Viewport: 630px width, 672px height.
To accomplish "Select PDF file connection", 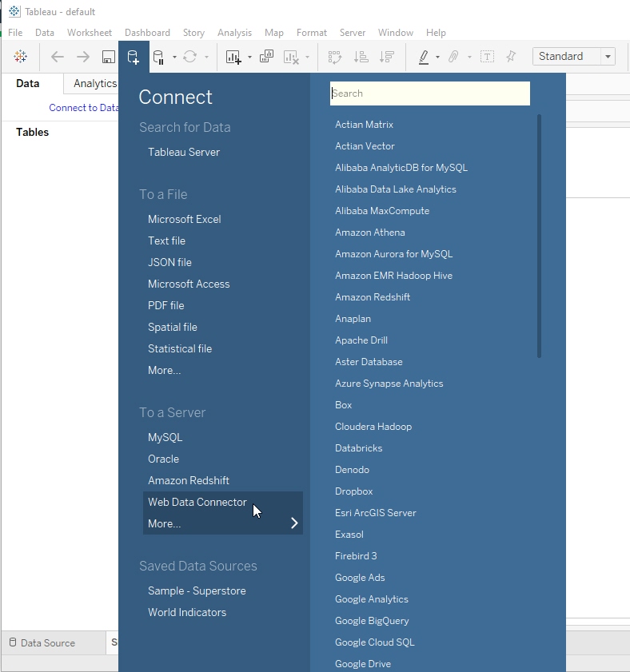I will point(166,305).
